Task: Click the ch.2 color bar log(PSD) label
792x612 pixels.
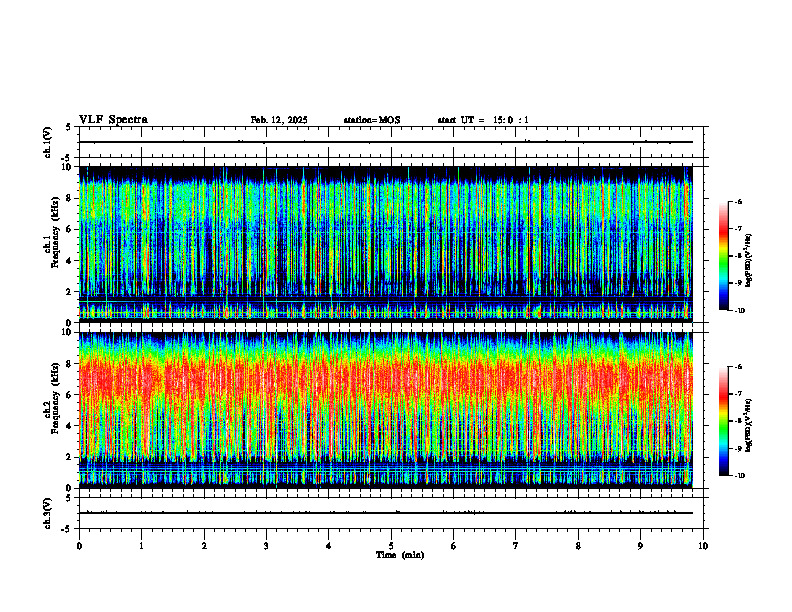Action: click(749, 425)
